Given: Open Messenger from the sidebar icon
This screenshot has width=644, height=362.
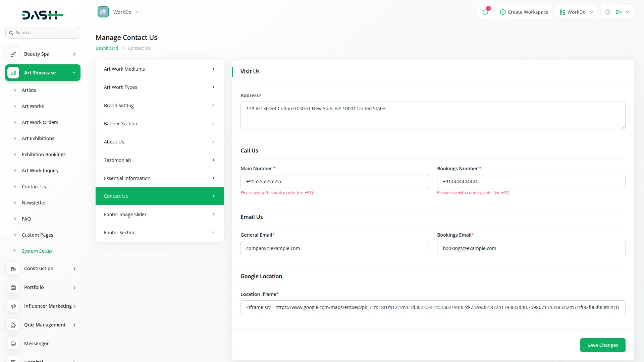Looking at the screenshot, I should [x=13, y=344].
